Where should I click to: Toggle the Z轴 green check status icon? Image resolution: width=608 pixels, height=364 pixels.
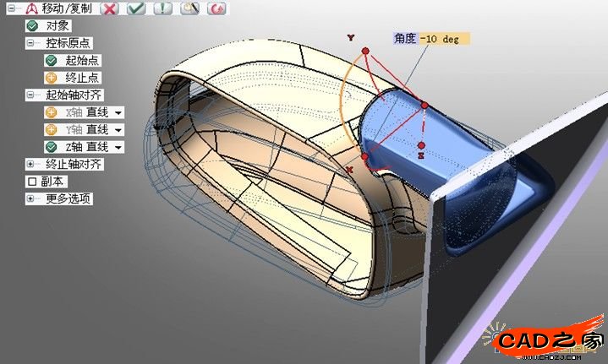point(51,147)
